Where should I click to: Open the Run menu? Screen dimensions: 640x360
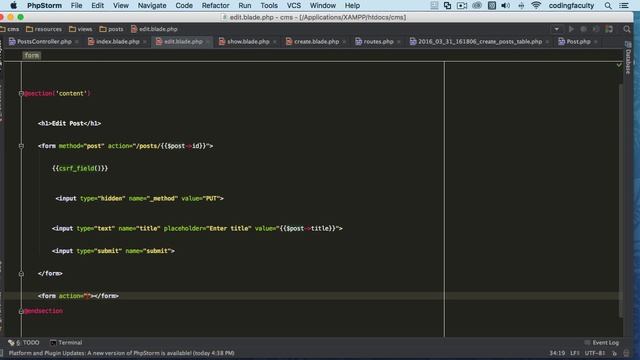(x=244, y=5)
